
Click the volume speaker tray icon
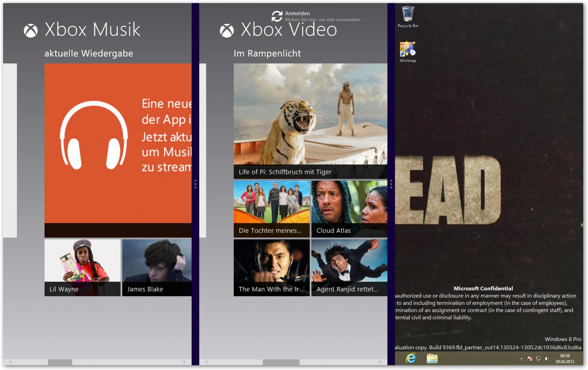pos(547,359)
